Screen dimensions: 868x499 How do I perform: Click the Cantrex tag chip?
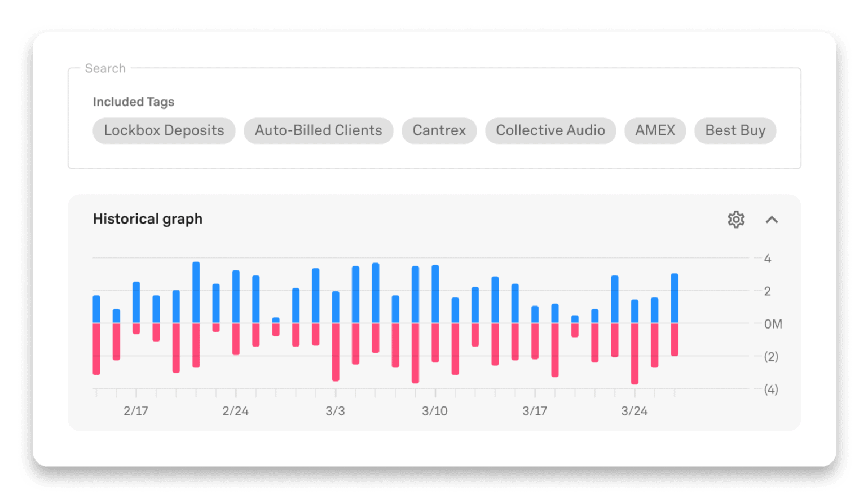point(439,130)
